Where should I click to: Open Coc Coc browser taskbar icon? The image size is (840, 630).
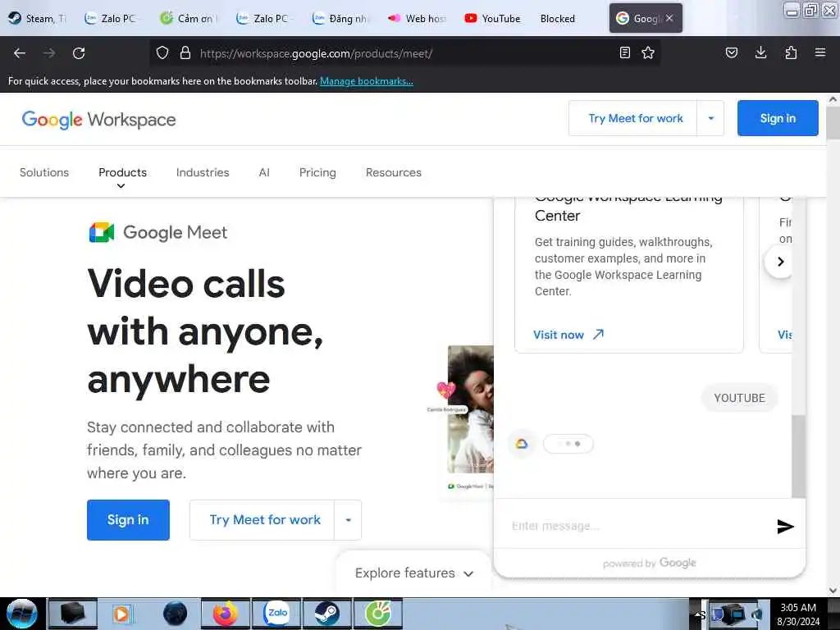(x=377, y=614)
